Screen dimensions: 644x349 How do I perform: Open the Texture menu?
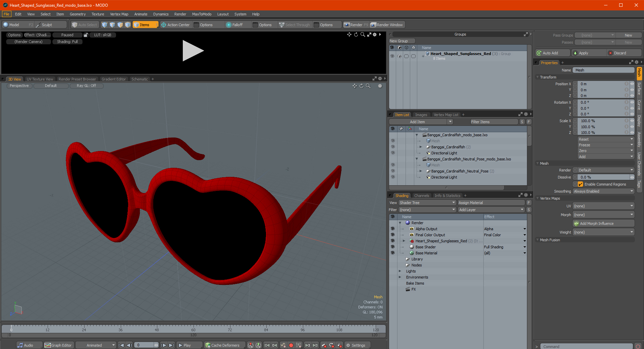click(98, 14)
